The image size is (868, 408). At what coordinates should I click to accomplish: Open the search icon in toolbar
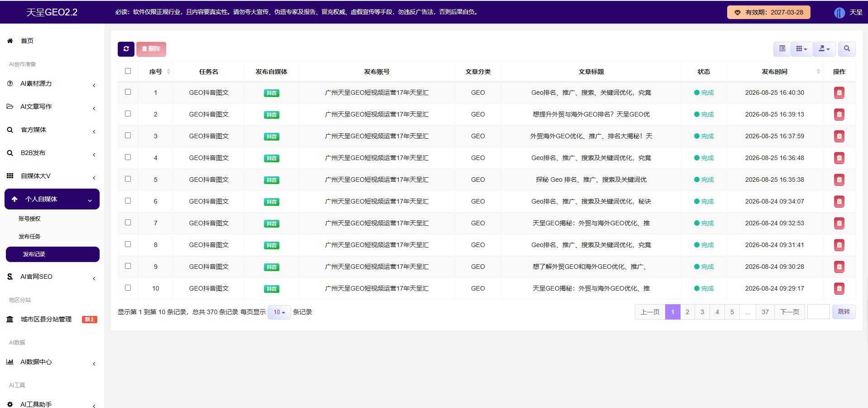click(847, 49)
